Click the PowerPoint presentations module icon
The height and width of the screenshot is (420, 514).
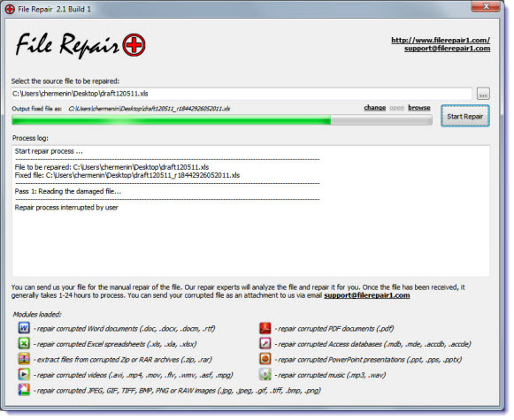coord(265,359)
